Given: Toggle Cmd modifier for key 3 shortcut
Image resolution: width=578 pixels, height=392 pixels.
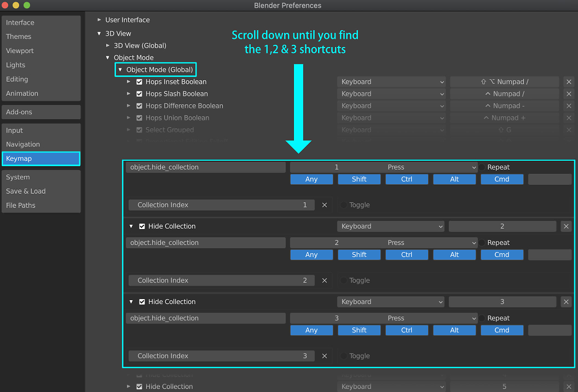Looking at the screenshot, I should (x=502, y=330).
